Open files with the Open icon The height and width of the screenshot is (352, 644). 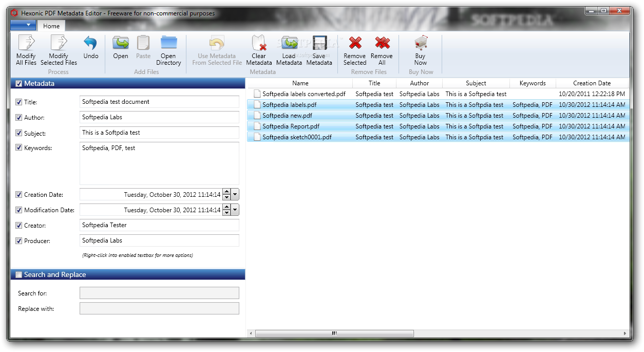(121, 43)
